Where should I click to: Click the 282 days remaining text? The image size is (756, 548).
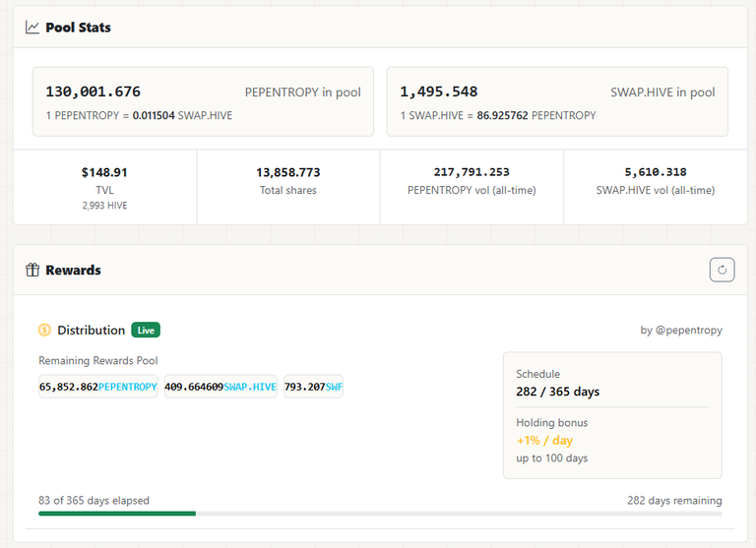pos(674,501)
